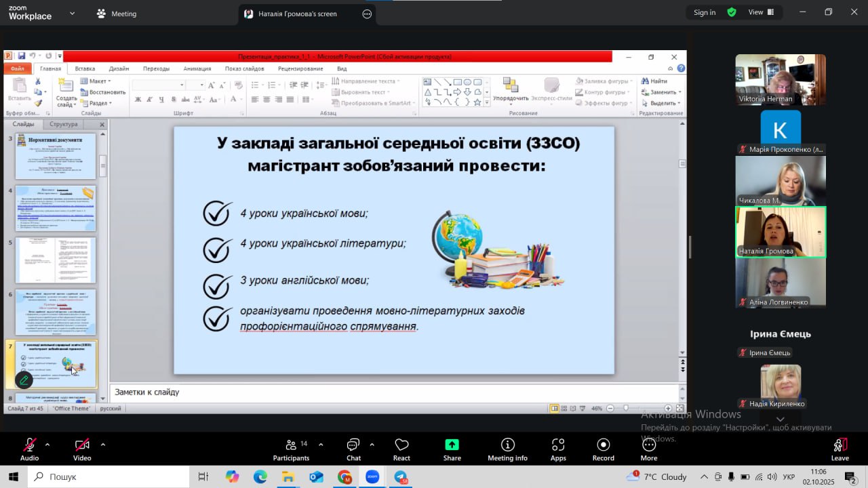Expand the audio options chevron
Image resolution: width=868 pixels, height=488 pixels.
coord(47,445)
